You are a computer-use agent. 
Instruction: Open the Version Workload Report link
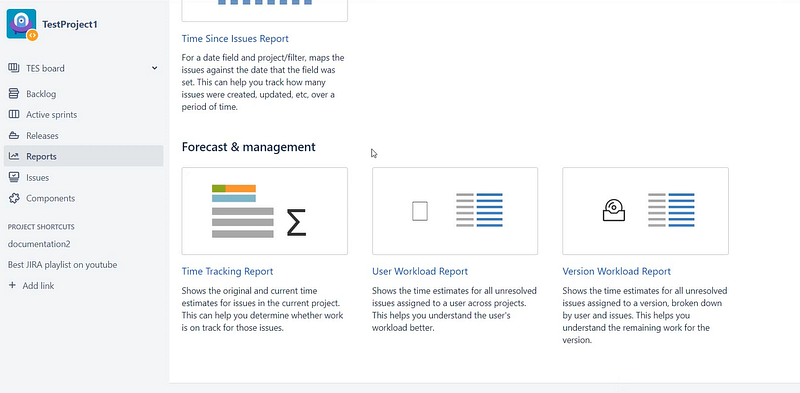pos(616,272)
